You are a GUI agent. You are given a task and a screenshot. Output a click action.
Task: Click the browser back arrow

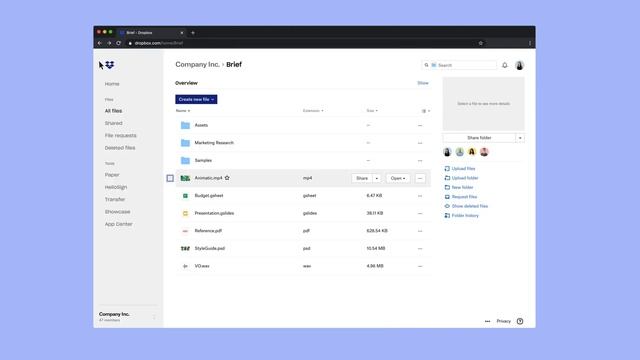pyautogui.click(x=100, y=43)
